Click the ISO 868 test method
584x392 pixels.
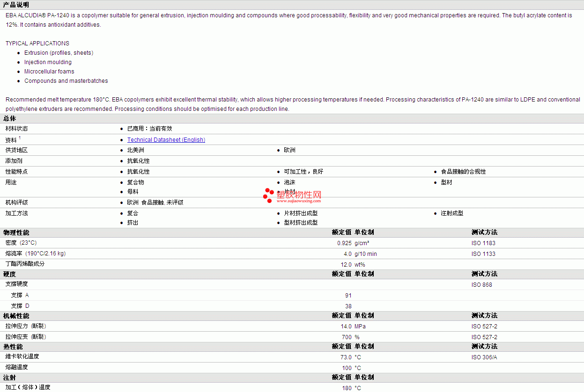point(482,285)
